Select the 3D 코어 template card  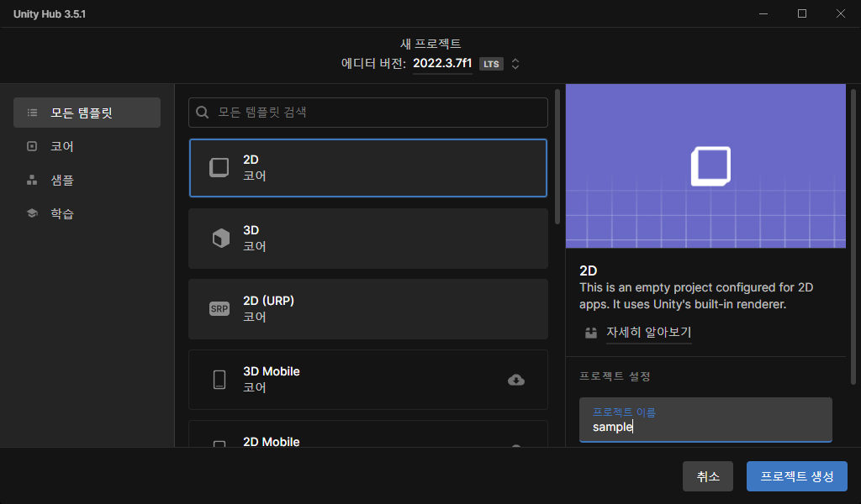[x=368, y=239]
